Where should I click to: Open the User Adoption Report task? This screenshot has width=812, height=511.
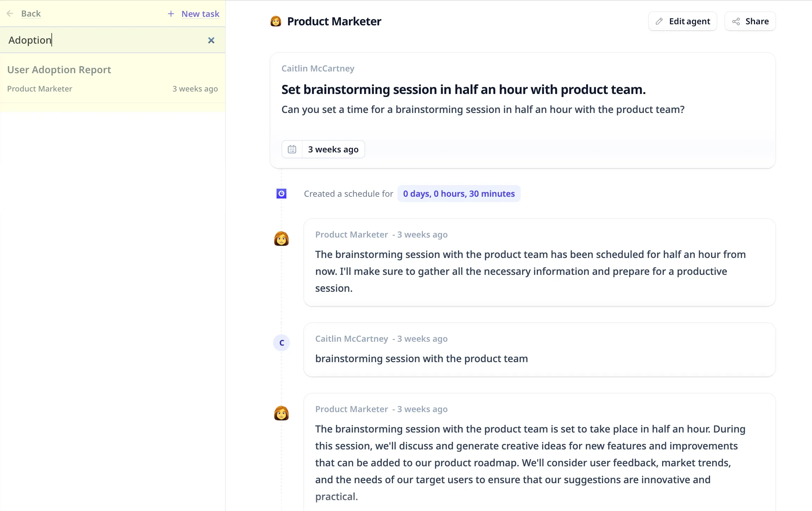[x=59, y=70]
